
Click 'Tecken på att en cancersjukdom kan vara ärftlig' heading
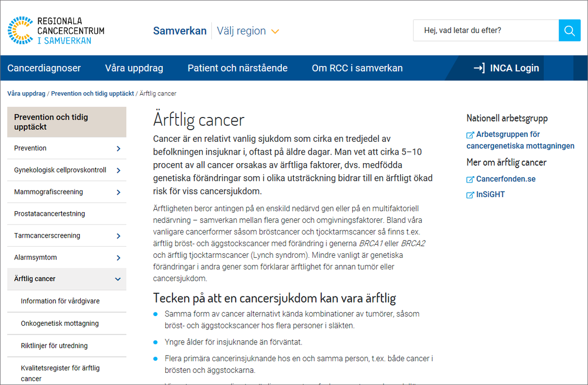275,298
